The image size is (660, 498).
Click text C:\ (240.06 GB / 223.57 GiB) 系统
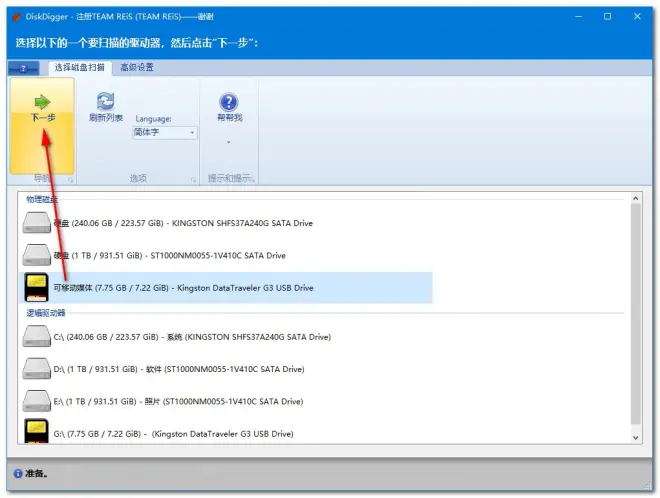pos(192,337)
